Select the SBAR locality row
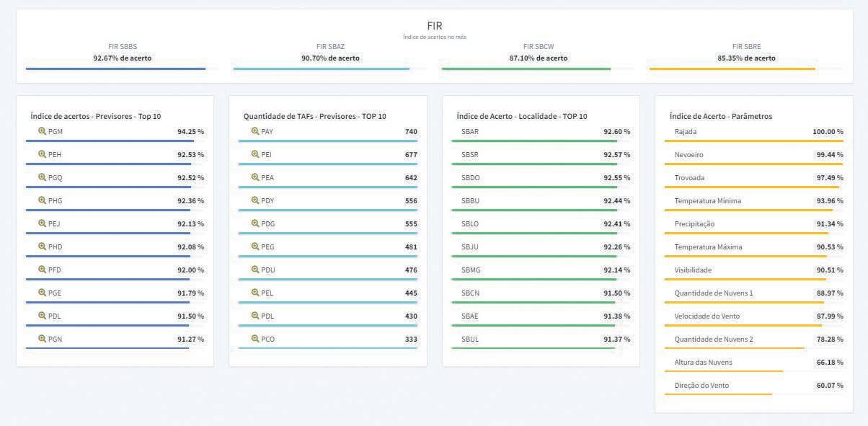Viewport: 868px width, 426px height. (541, 133)
